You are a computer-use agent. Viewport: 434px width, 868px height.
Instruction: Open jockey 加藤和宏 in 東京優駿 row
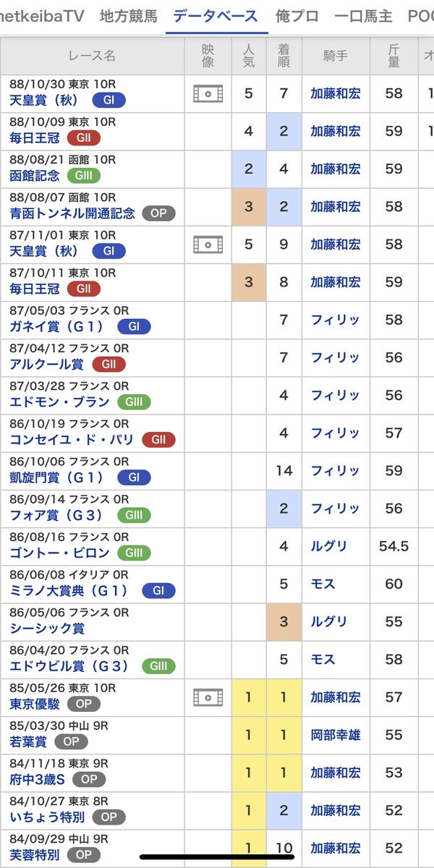[336, 697]
